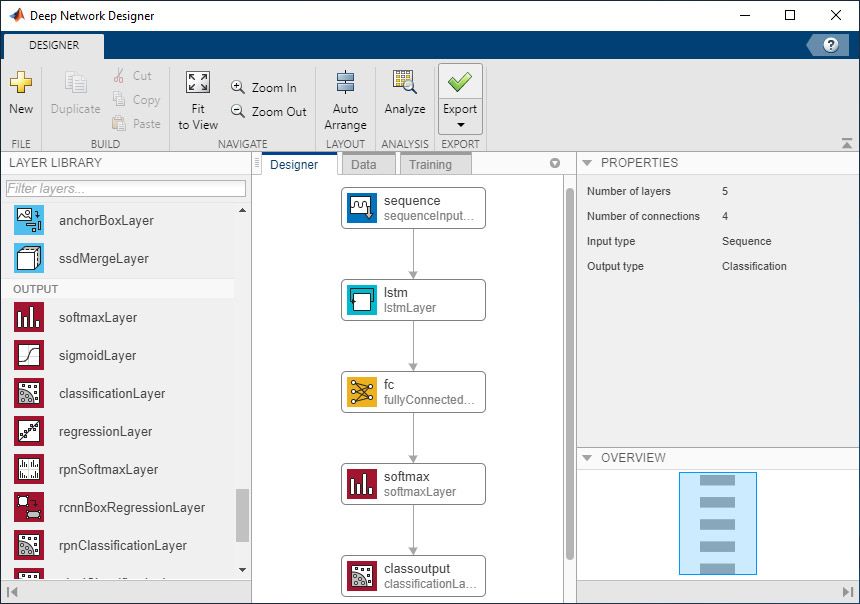The height and width of the screenshot is (604, 860).
Task: Paste the copied layers
Action: click(137, 124)
